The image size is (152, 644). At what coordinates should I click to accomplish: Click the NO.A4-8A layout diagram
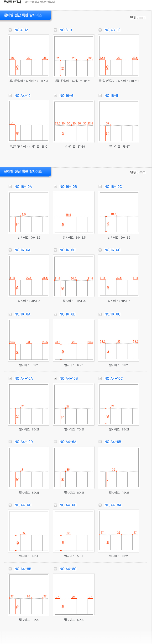(x=119, y=531)
